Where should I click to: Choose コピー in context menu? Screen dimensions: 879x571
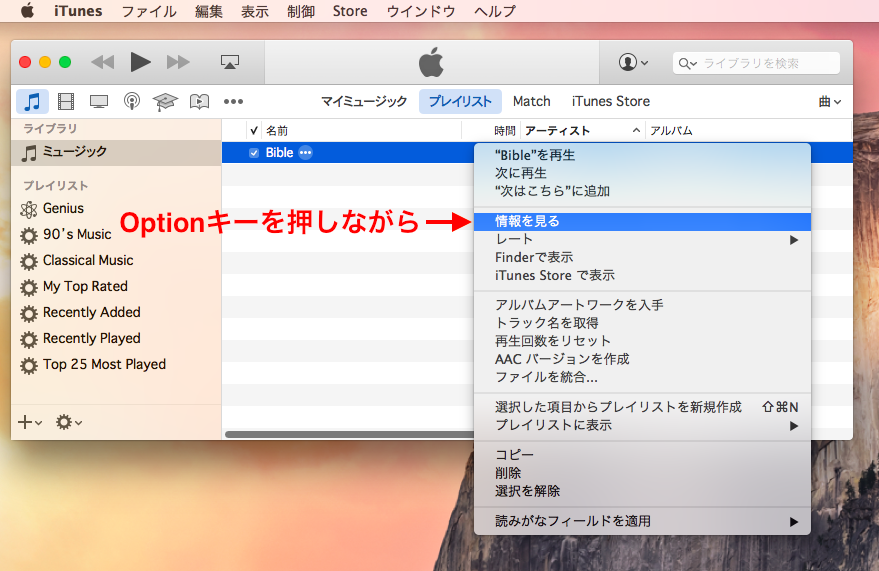click(x=642, y=455)
